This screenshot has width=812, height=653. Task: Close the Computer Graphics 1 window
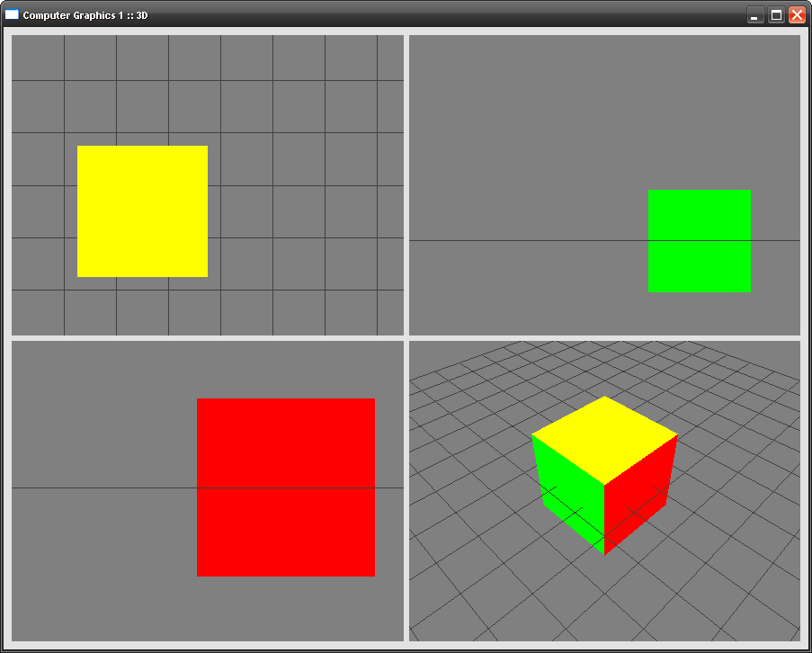(x=797, y=15)
